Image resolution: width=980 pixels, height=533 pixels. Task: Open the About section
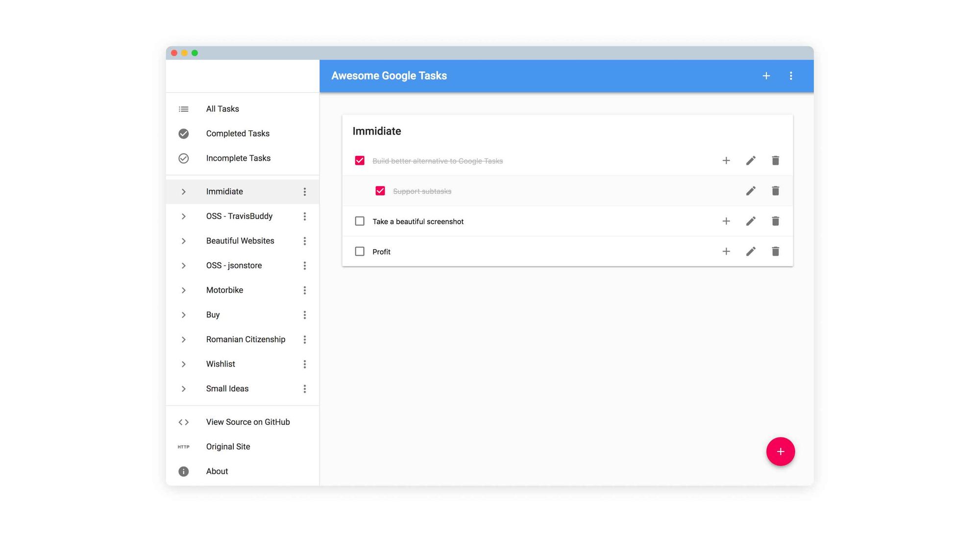pyautogui.click(x=217, y=471)
